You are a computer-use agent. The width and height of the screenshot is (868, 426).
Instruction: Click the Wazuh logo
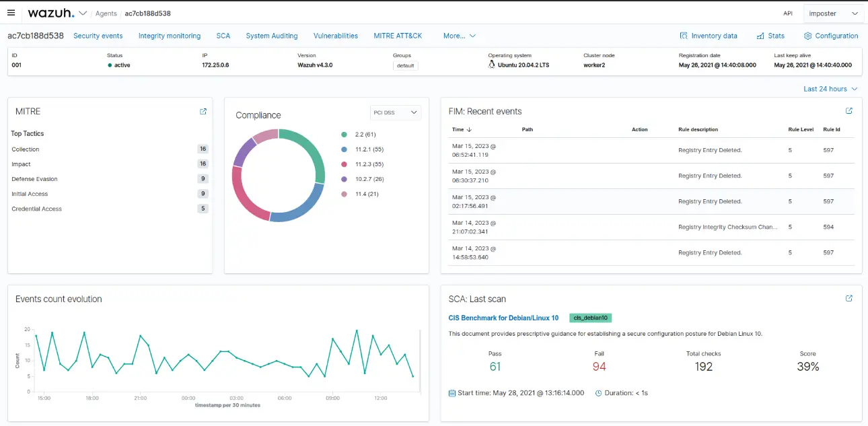[51, 13]
